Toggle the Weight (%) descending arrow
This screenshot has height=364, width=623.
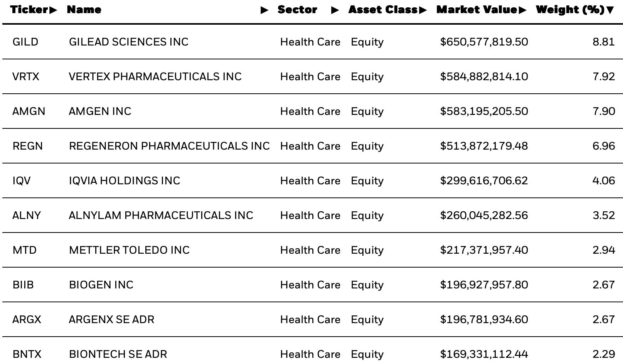610,10
